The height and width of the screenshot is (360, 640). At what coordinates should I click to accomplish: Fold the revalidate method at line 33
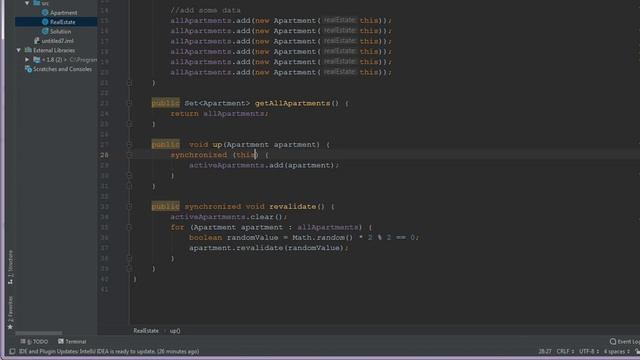tap(129, 207)
